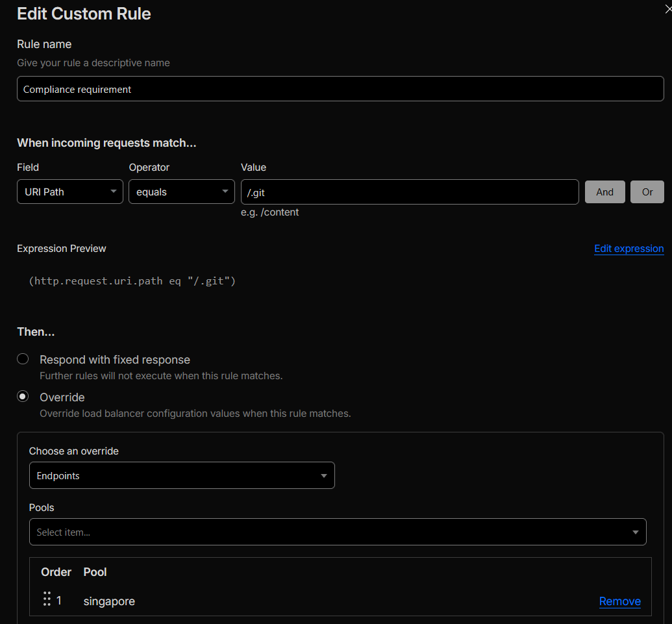Open the Choose an override dropdown
Screen dimensions: 672x624
tap(182, 475)
